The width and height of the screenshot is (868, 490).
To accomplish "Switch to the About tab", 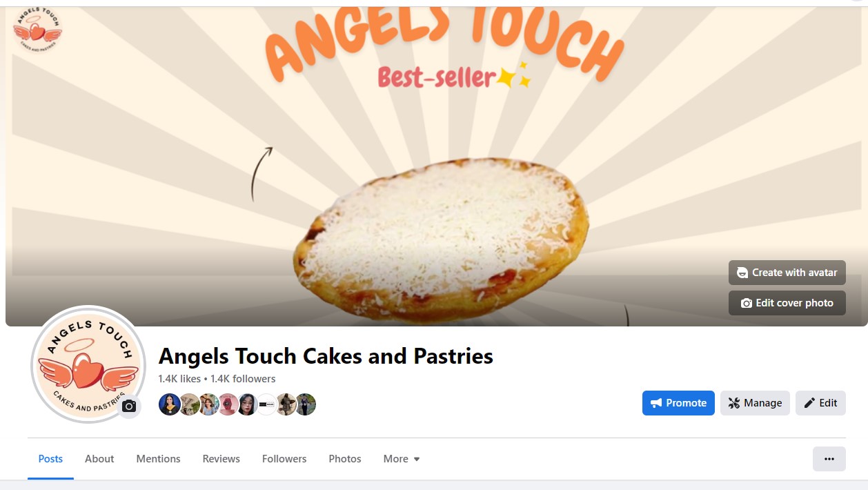I will tap(99, 459).
